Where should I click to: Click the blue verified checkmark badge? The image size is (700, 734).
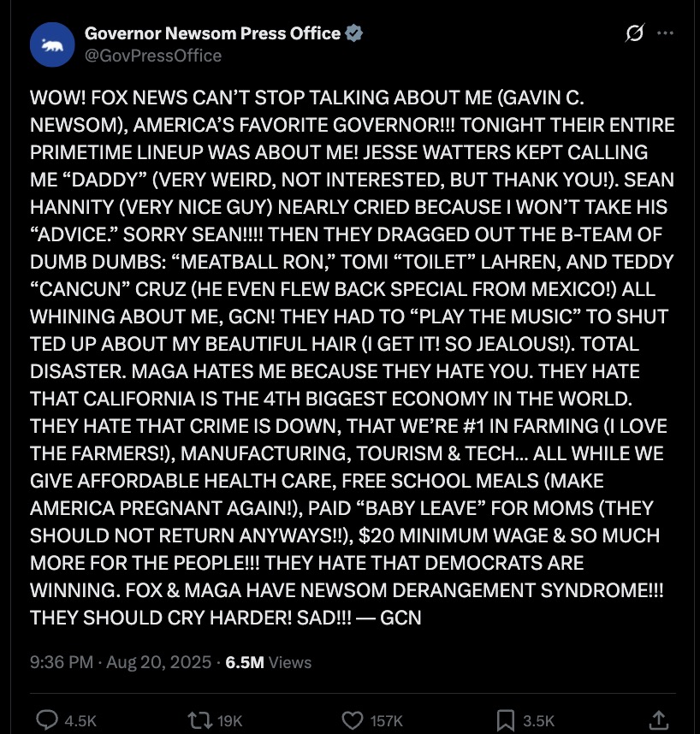353,33
